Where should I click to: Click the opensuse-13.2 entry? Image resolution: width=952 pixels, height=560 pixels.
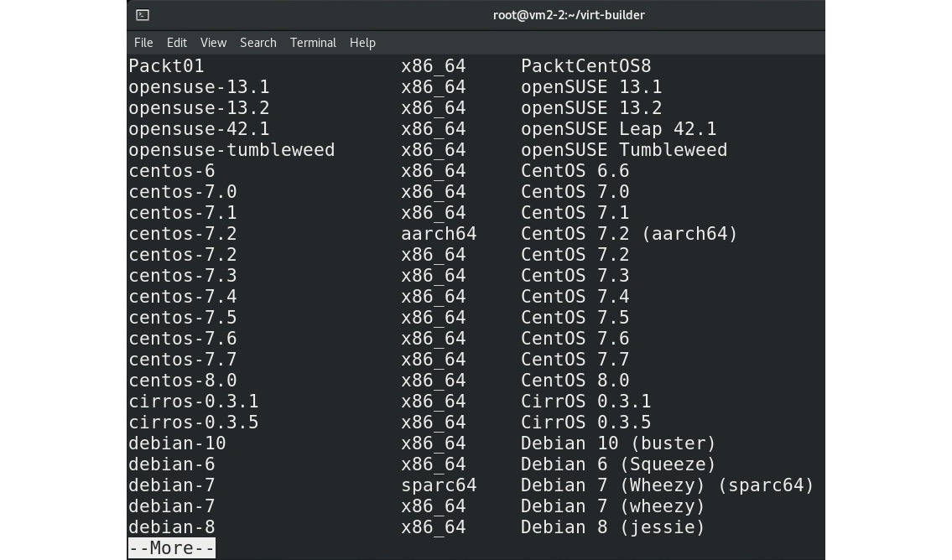(x=199, y=108)
